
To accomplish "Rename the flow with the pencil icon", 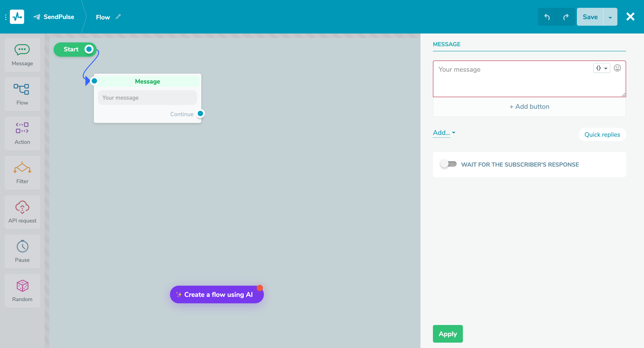I will 119,17.
